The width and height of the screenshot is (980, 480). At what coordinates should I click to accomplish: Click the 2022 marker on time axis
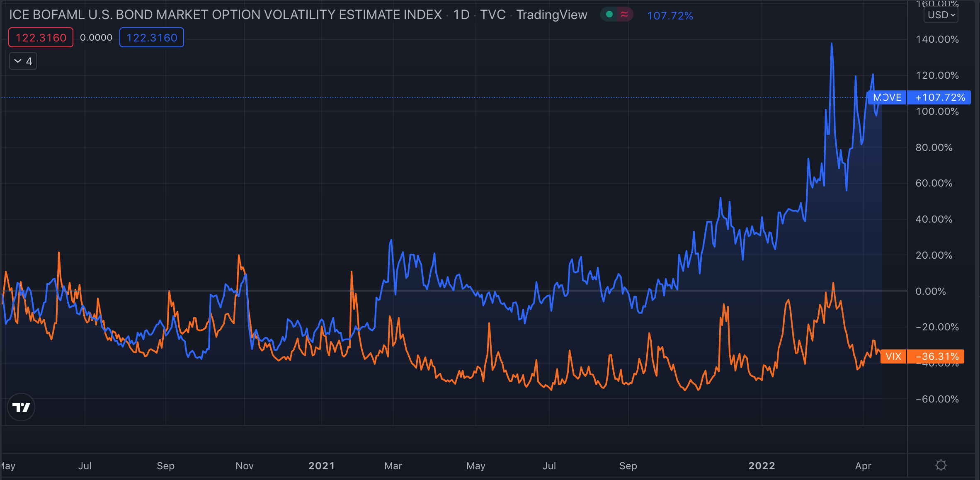pyautogui.click(x=762, y=466)
